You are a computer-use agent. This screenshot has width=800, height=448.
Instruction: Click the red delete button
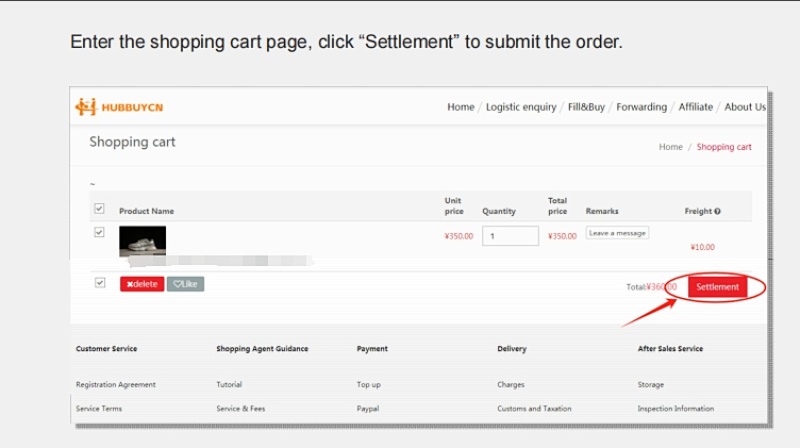point(142,284)
